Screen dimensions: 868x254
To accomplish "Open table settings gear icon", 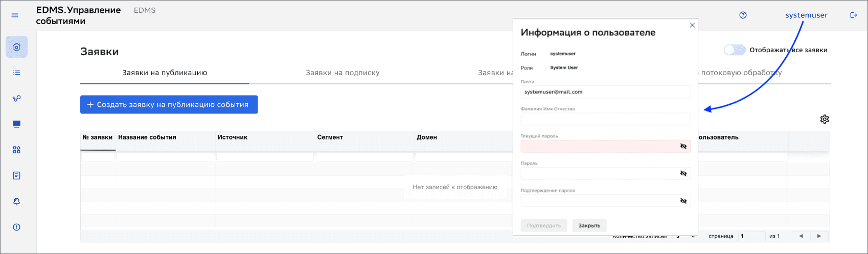I will [x=825, y=119].
